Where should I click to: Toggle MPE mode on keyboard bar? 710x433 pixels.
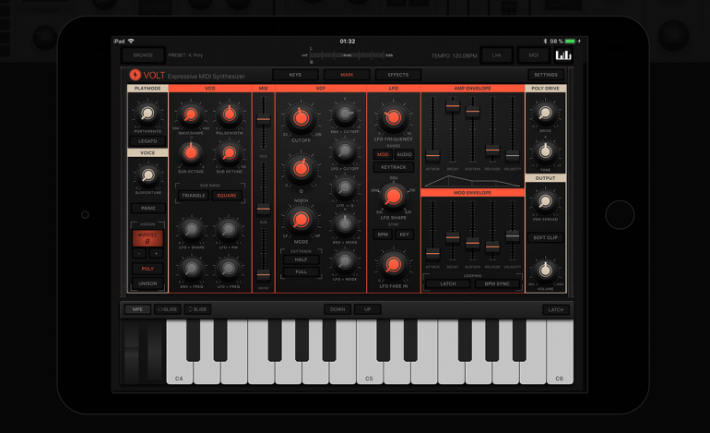(x=137, y=309)
